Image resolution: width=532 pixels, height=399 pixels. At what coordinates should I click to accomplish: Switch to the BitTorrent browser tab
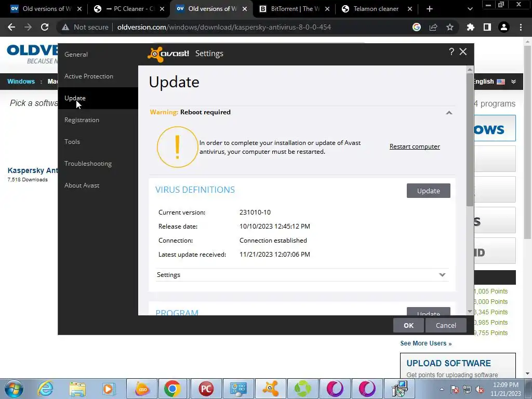pyautogui.click(x=295, y=9)
